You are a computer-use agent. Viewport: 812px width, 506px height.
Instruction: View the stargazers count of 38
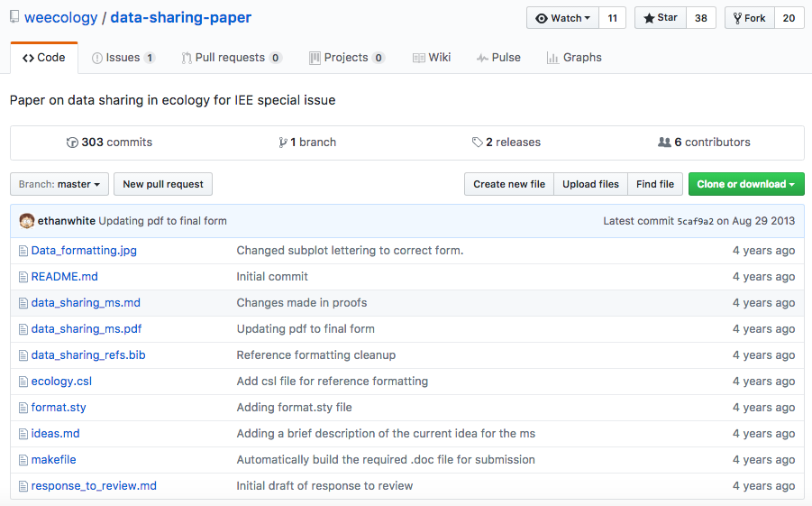pyautogui.click(x=700, y=18)
